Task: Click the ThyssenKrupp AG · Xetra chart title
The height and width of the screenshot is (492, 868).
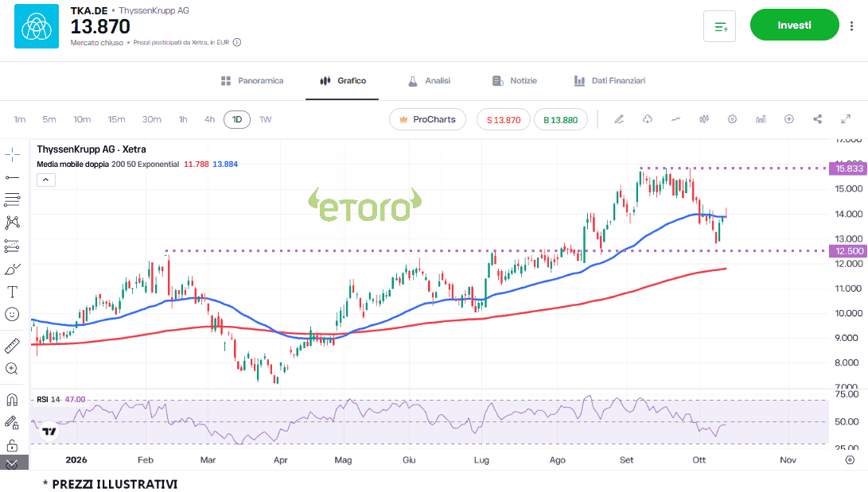Action: click(x=91, y=149)
